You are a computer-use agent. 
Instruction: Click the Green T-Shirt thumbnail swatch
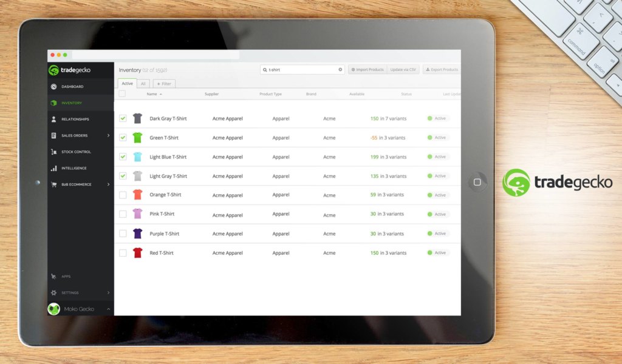point(137,138)
